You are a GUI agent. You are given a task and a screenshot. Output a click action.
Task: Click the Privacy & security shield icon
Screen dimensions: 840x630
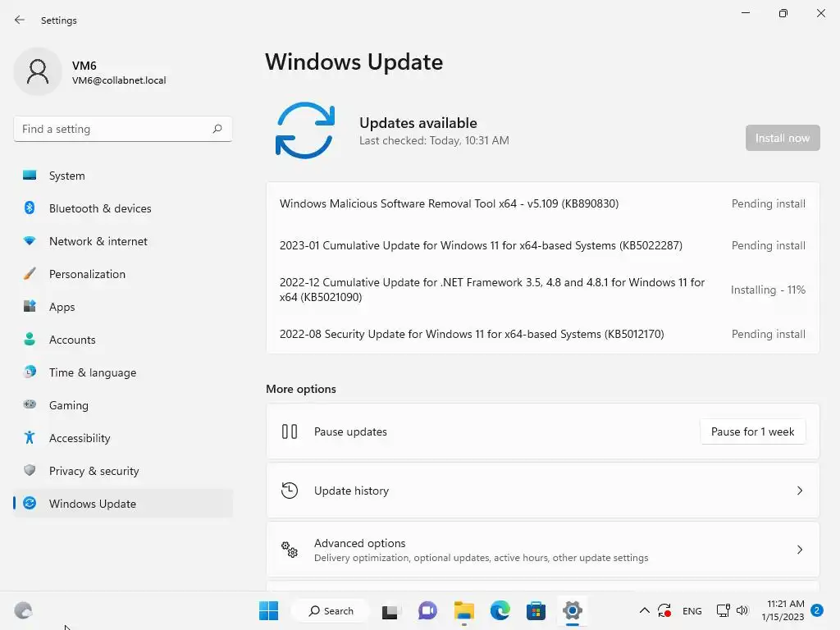click(30, 470)
